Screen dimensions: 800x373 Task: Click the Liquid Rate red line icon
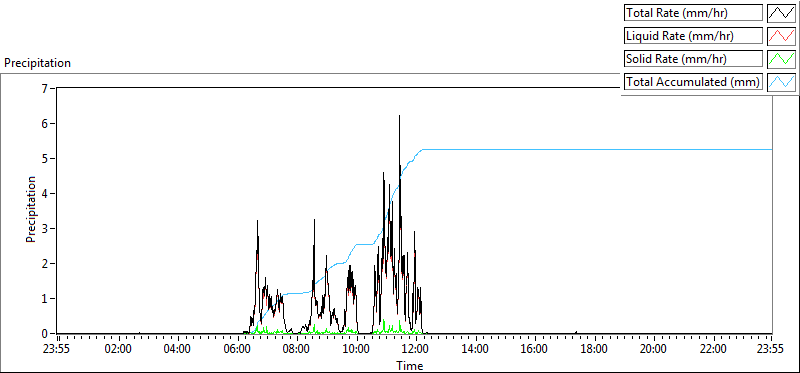(781, 36)
